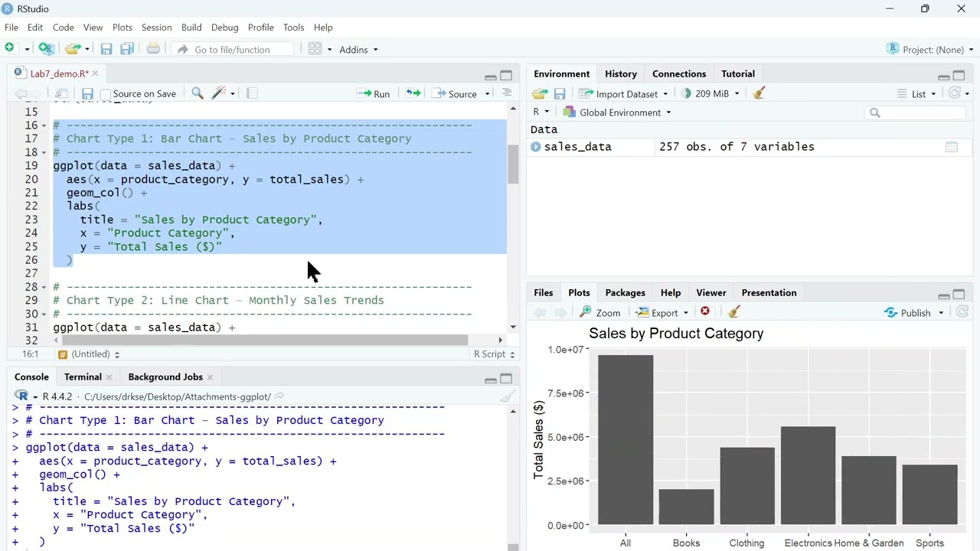980x551 pixels.
Task: Open the Viewer tab
Action: [x=711, y=292]
